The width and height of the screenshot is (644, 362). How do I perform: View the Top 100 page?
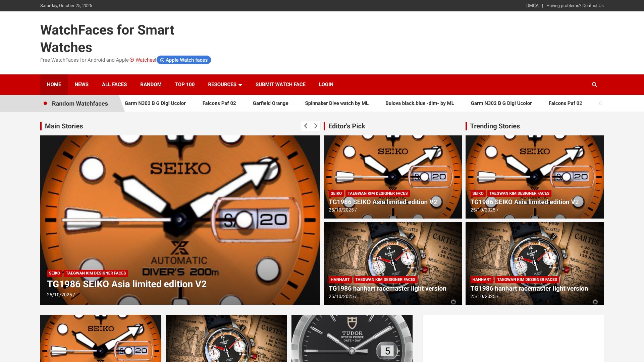coord(185,84)
